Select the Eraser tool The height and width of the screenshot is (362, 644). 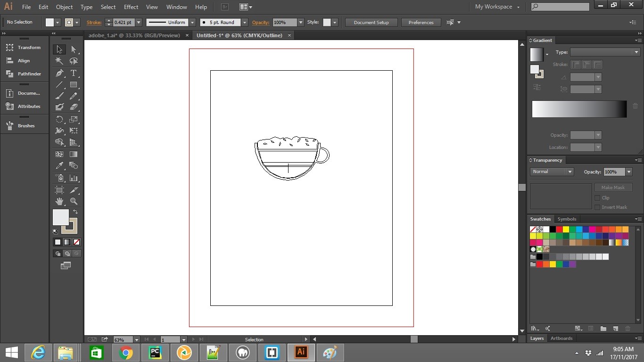74,107
